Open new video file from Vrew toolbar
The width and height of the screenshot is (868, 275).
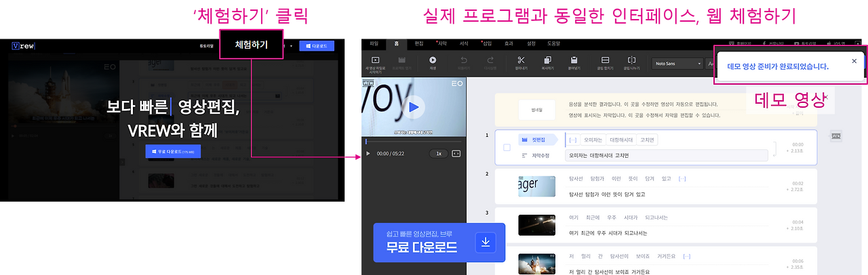pos(376,63)
